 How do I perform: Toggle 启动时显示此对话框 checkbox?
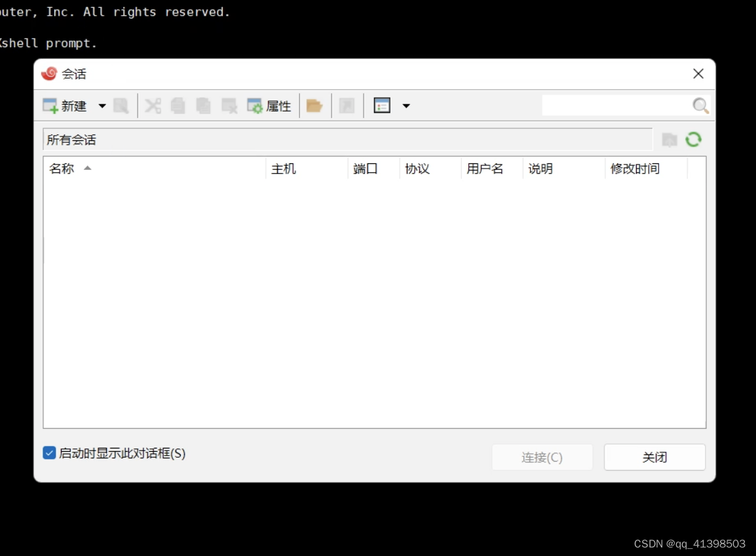click(x=49, y=452)
